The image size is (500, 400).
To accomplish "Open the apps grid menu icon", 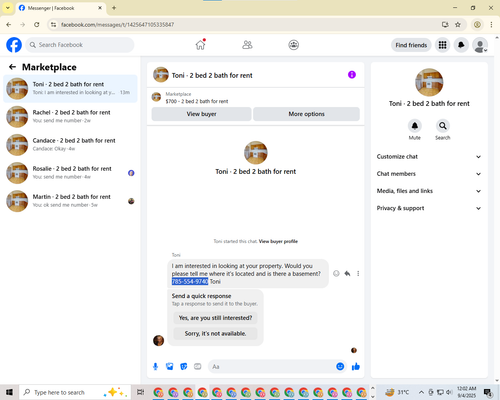I will [x=442, y=45].
